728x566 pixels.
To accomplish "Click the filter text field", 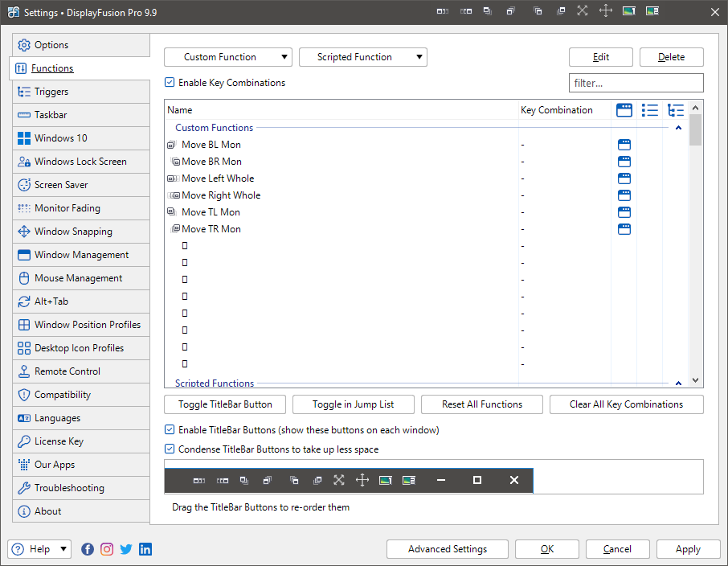I will (x=636, y=83).
